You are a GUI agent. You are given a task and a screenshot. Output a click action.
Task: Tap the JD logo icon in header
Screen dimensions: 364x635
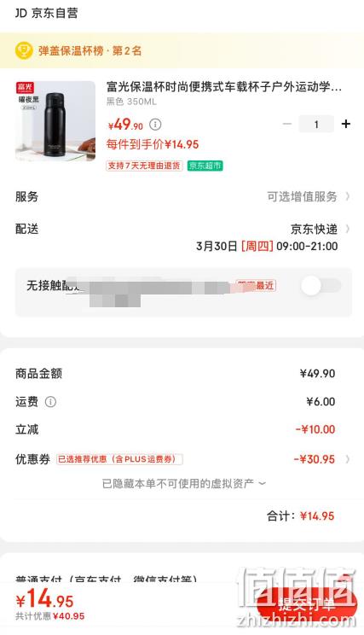coord(21,13)
